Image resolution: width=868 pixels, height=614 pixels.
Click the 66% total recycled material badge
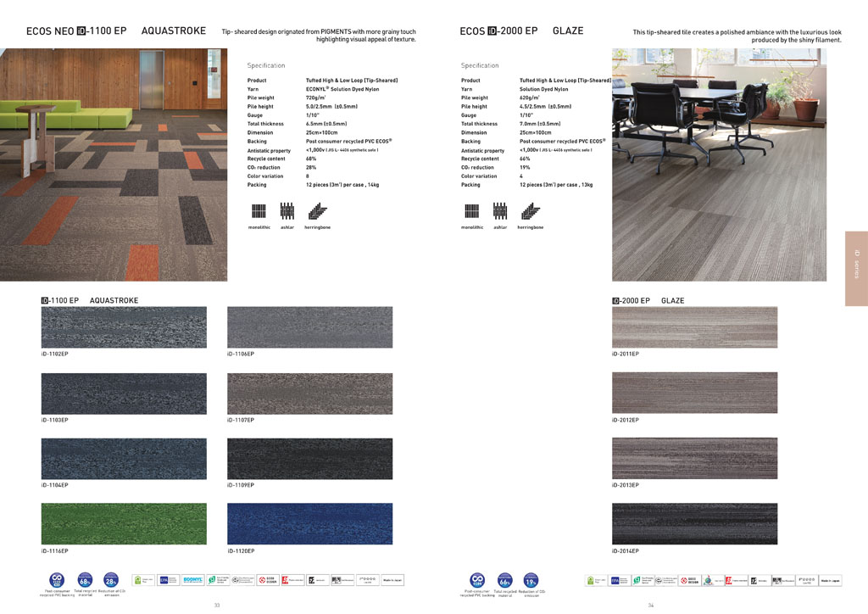point(504,580)
